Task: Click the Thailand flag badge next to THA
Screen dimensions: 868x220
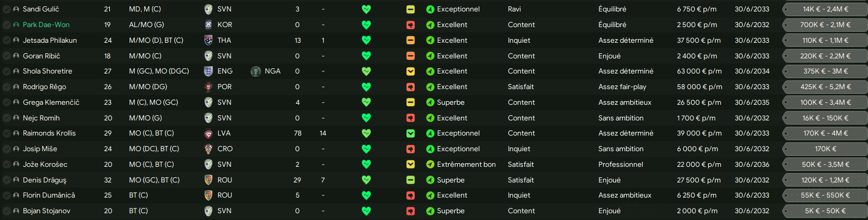Action: click(x=208, y=40)
